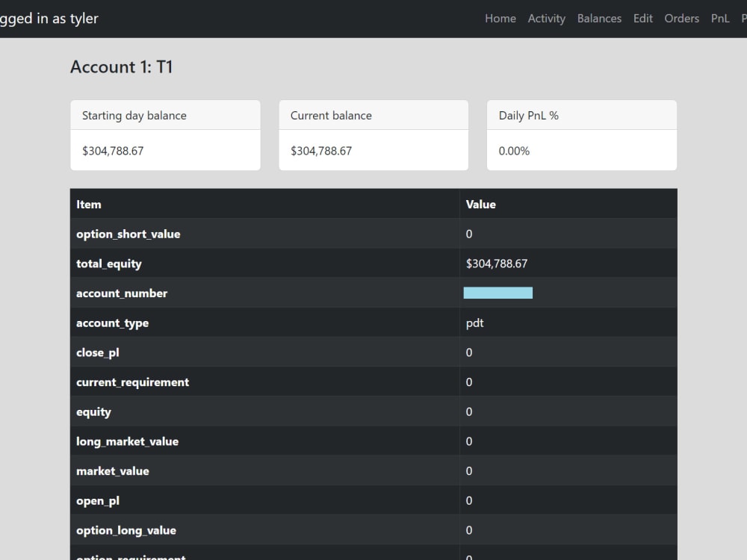Go to the Activity page
747x560 pixels.
(x=547, y=19)
